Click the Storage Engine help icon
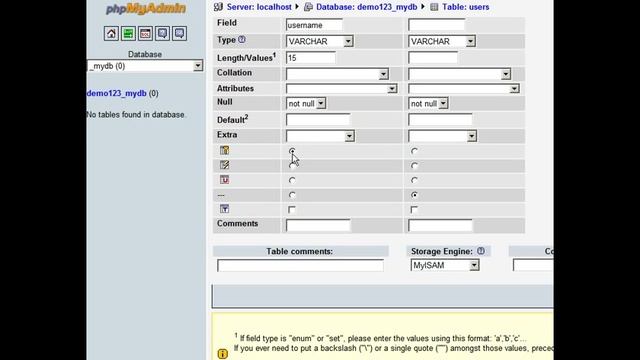 [x=481, y=251]
